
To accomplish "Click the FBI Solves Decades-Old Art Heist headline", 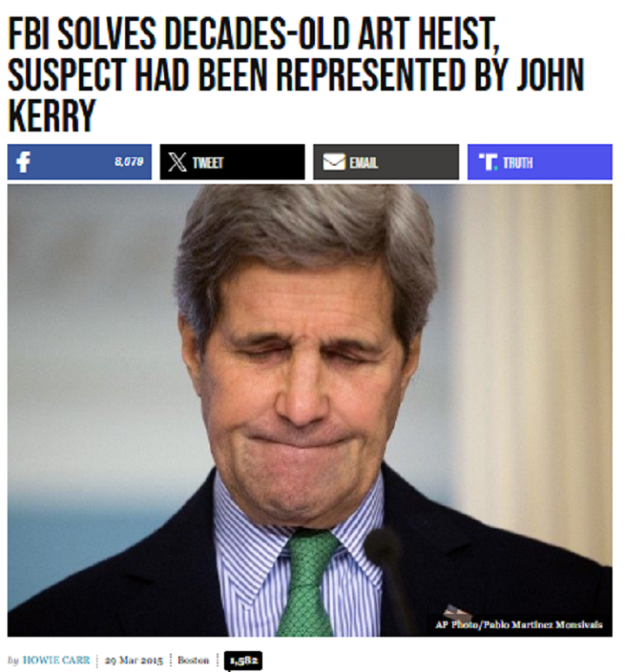I will coord(296,75).
